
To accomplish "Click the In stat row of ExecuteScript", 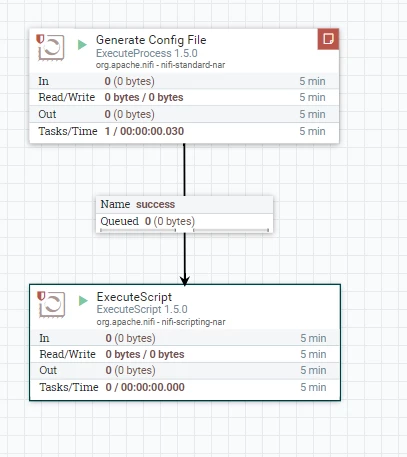I will click(185, 338).
